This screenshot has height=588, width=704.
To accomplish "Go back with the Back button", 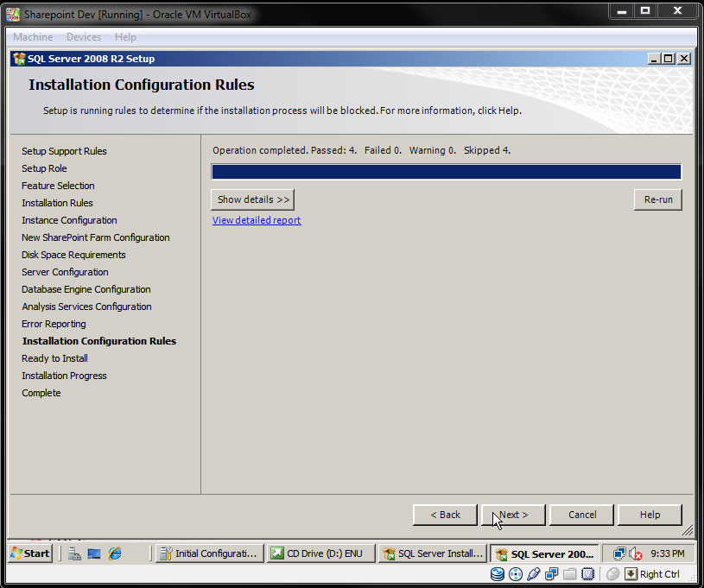I will 445,515.
